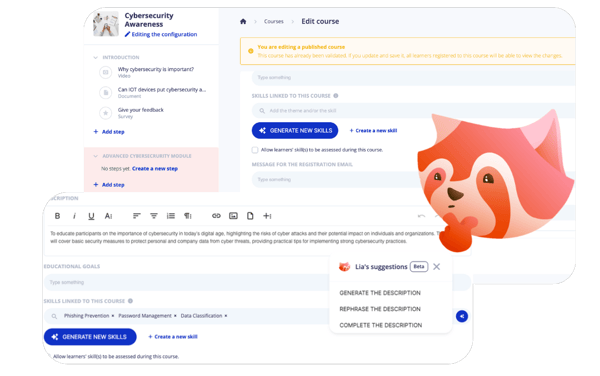This screenshot has height=376, width=600.
Task: Click the round blue Lia assistant button
Action: pos(462,316)
